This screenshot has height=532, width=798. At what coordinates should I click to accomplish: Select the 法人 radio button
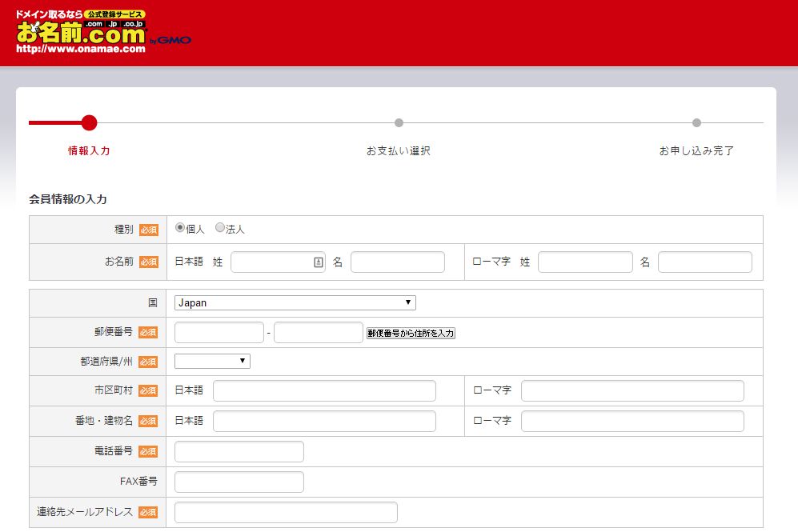click(220, 228)
